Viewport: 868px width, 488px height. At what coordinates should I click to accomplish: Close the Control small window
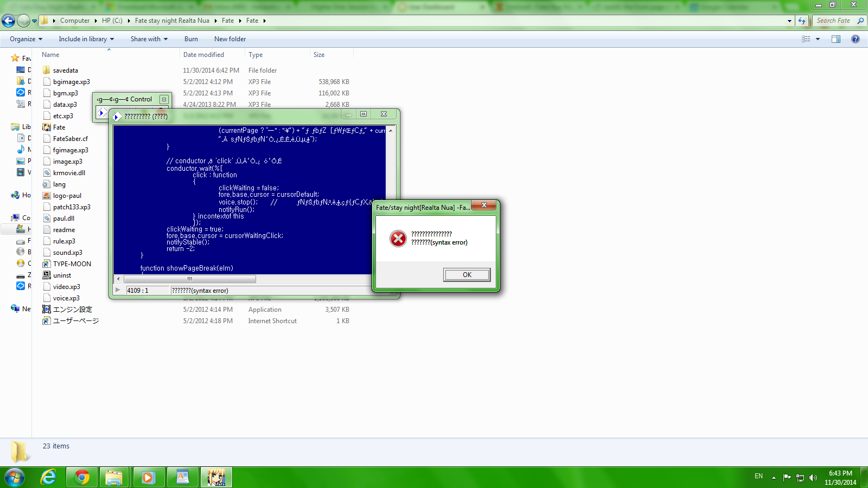[x=164, y=99]
